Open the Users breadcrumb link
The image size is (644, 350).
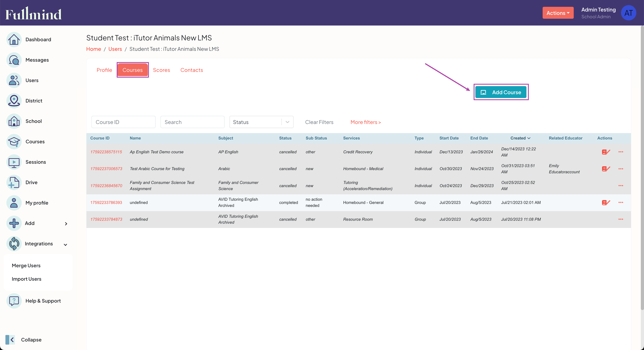click(x=115, y=49)
